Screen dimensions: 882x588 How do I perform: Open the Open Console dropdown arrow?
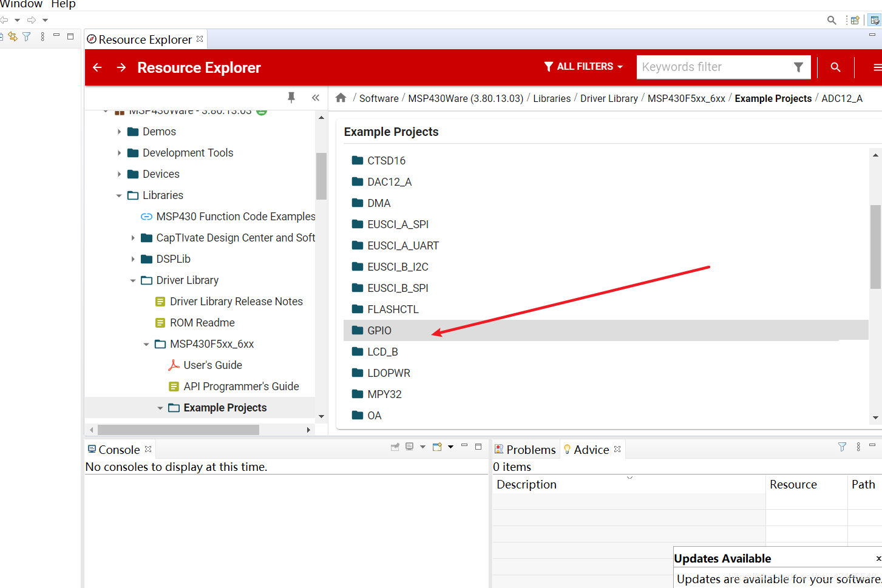click(450, 447)
